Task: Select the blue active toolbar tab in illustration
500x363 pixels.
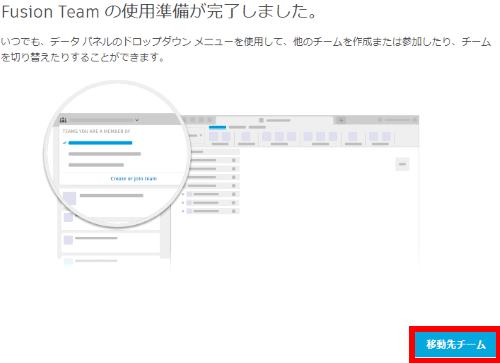Action: 217,127
